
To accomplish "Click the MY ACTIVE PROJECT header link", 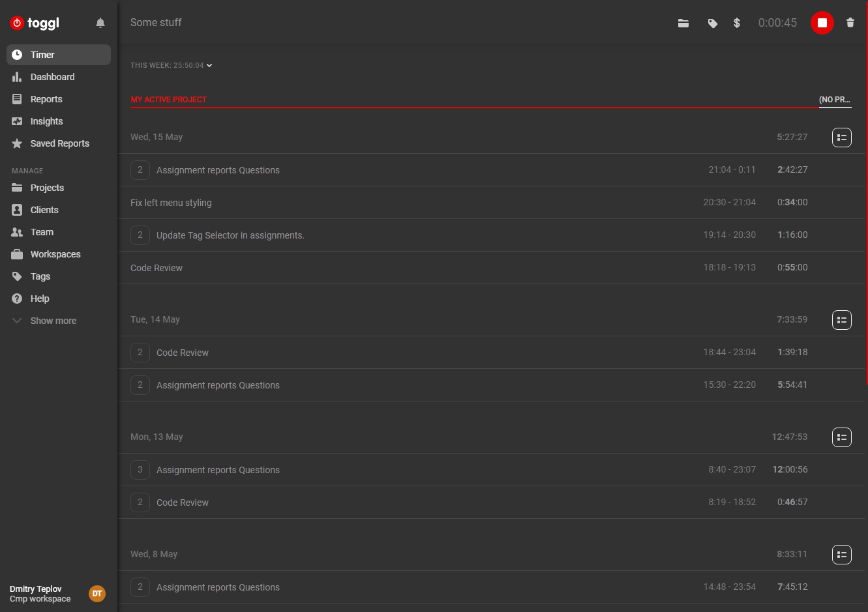I will pos(168,99).
